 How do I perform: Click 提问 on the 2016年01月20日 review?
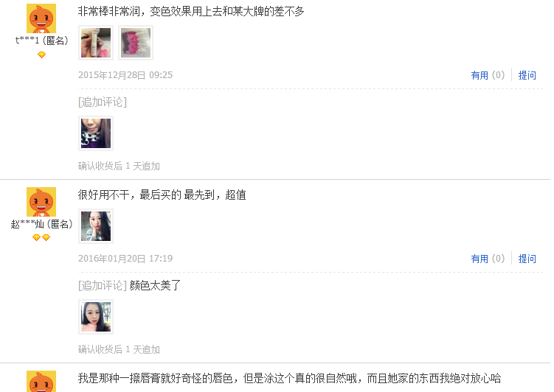tap(527, 259)
